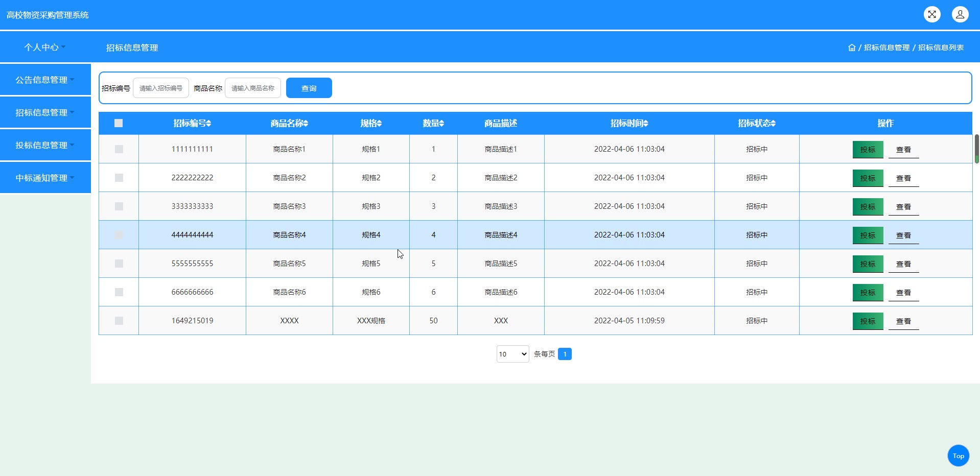Check the row 6666666666 checkbox
The height and width of the screenshot is (476, 980).
point(119,292)
